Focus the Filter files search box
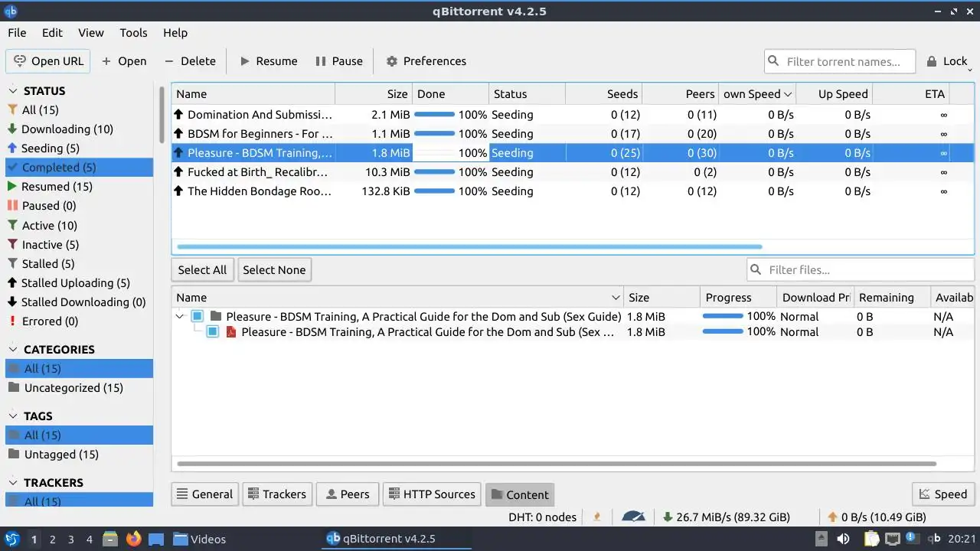This screenshot has width=980, height=551. pos(861,269)
